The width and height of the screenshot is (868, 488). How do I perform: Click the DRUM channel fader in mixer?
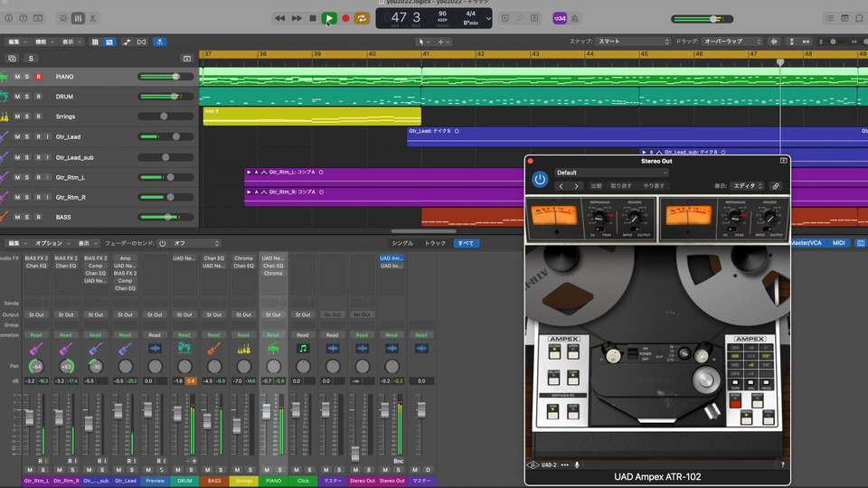pos(177,414)
